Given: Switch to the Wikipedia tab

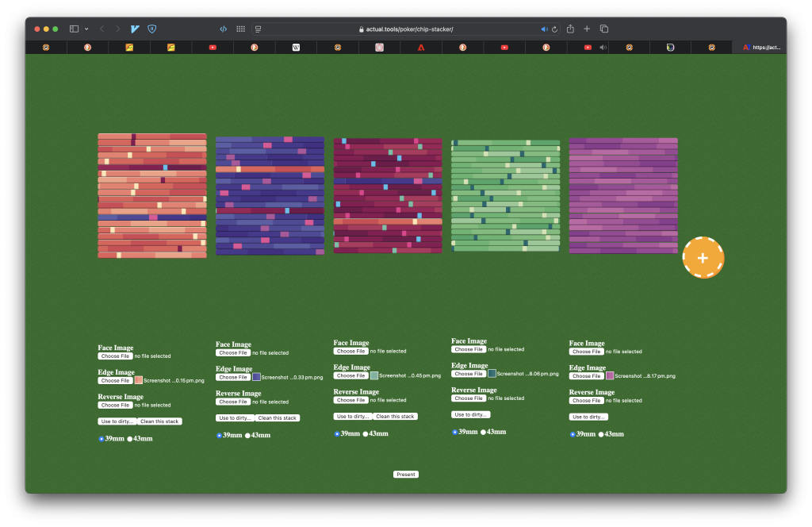Looking at the screenshot, I should pos(297,48).
